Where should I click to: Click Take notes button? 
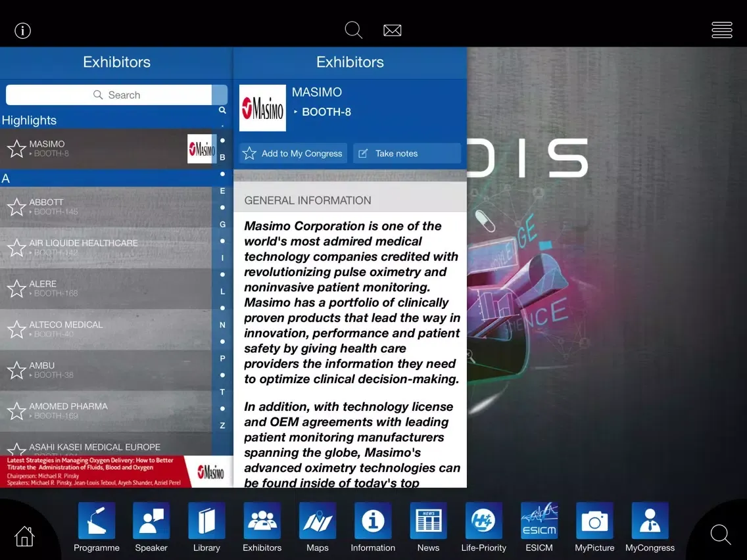click(407, 153)
